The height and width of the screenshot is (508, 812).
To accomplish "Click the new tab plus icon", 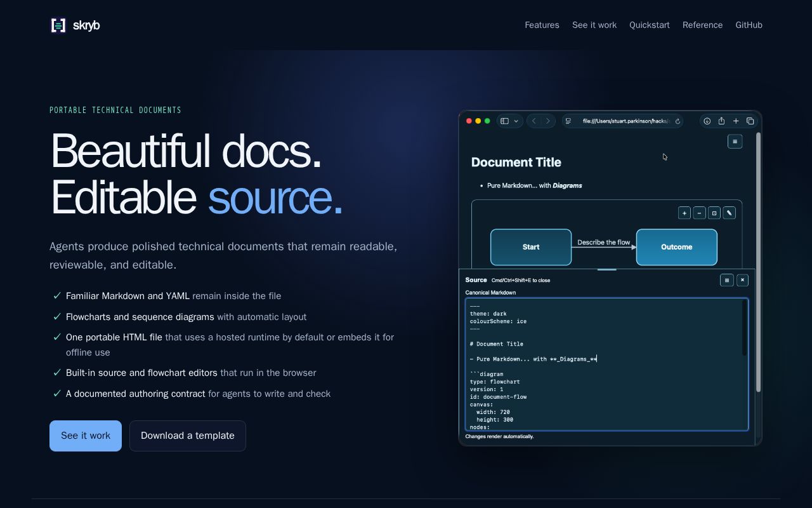I will 736,121.
